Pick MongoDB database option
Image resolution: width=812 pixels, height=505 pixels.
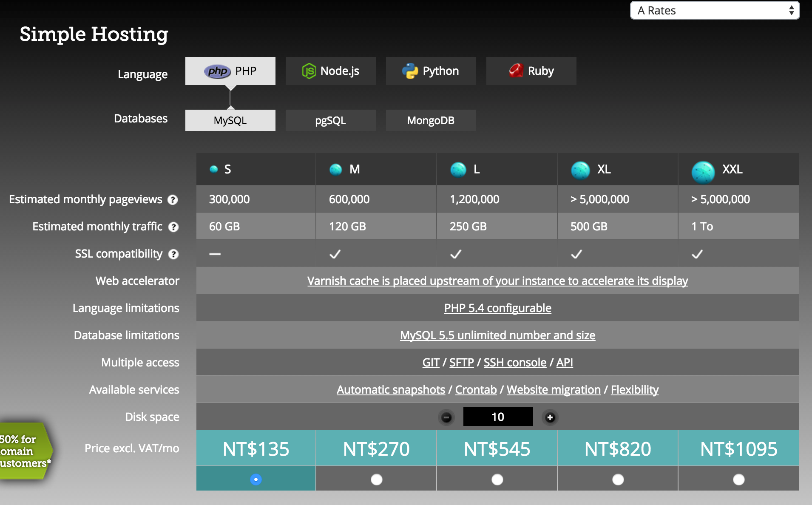431,120
